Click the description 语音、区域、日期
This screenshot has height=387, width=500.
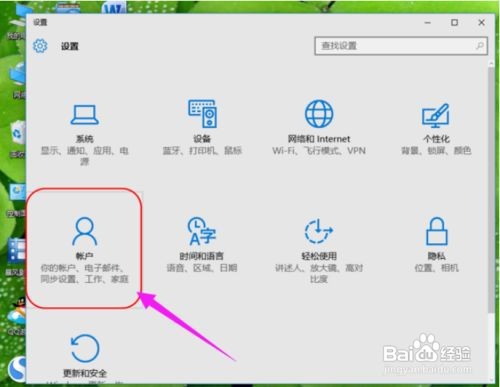tap(202, 268)
